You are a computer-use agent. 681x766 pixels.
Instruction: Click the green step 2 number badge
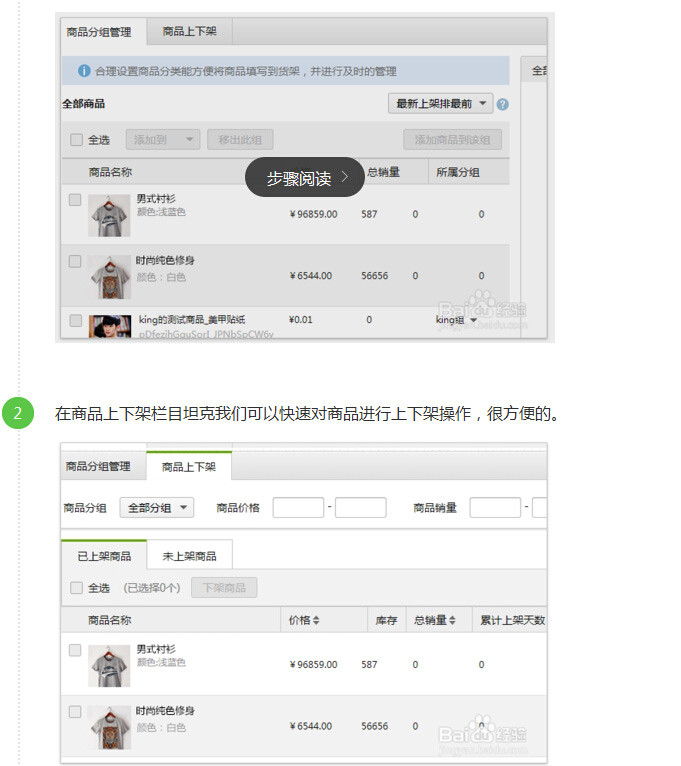(x=18, y=413)
